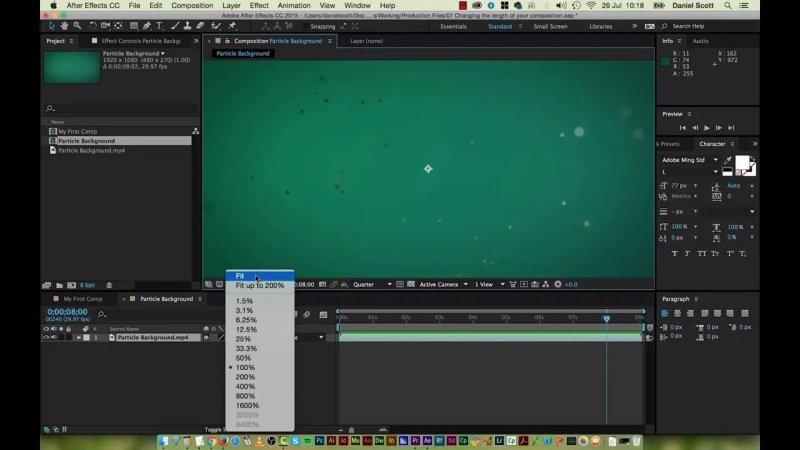Delete selected item with Project trash icon
This screenshot has width=800, height=450.
(109, 285)
